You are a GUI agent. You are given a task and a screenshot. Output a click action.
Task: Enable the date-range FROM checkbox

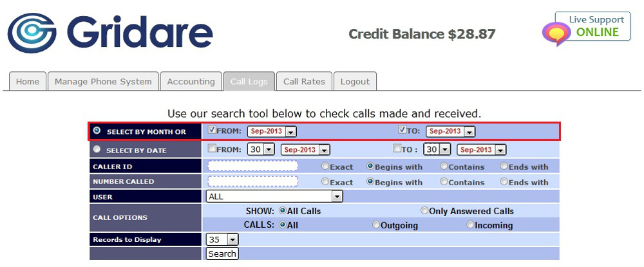[x=212, y=149]
